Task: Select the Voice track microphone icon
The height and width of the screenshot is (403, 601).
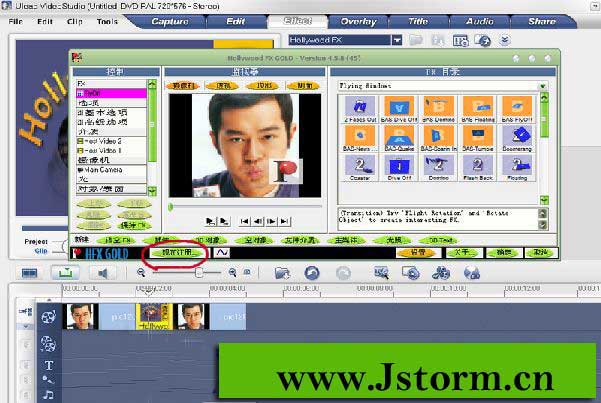Action: [48, 380]
